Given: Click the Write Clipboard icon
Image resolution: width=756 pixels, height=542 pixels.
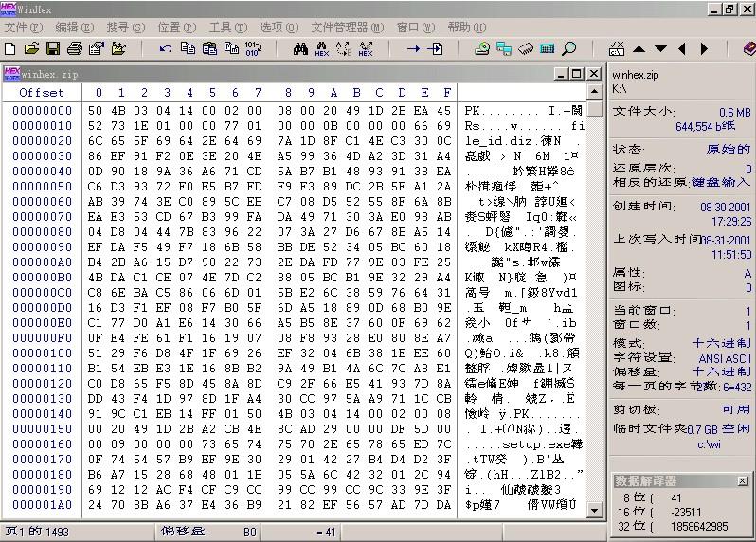Looking at the screenshot, I should click(231, 48).
